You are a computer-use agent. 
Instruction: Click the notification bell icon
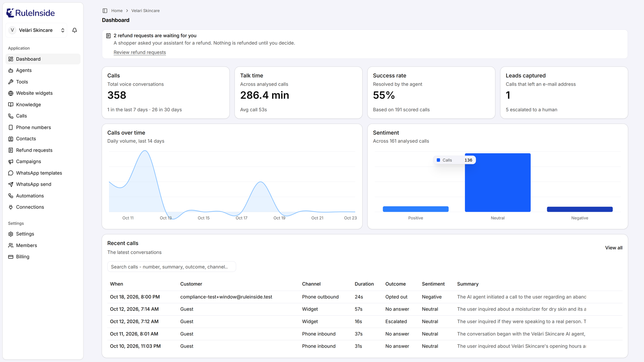74,30
